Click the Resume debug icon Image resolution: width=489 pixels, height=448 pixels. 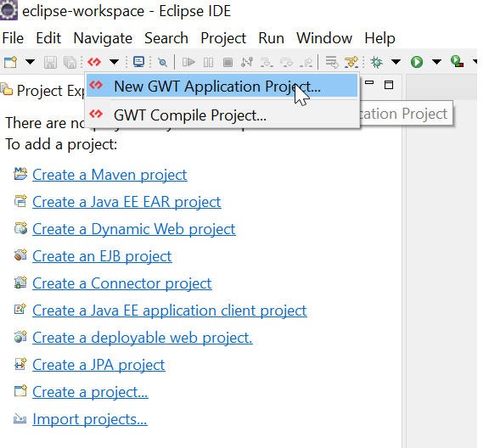tap(188, 62)
